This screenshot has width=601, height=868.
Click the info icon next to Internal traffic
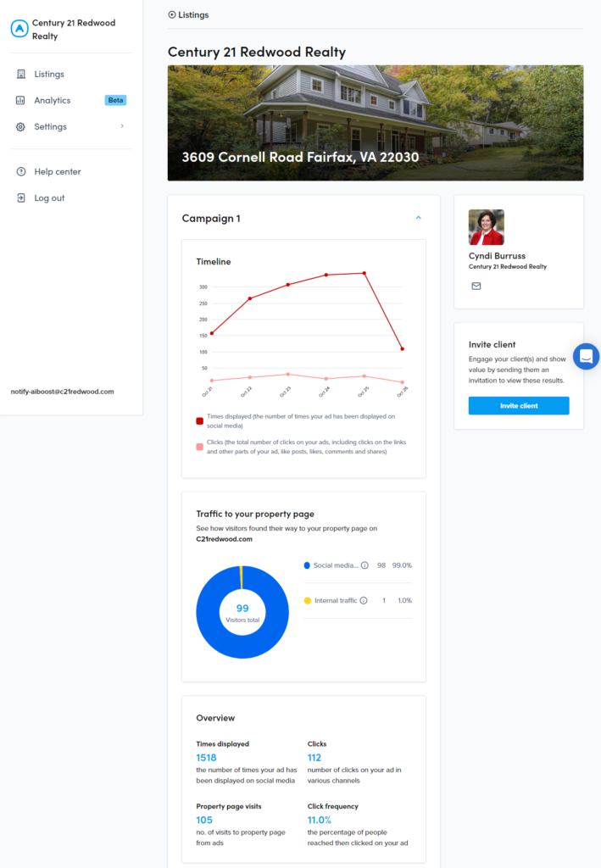pos(364,601)
